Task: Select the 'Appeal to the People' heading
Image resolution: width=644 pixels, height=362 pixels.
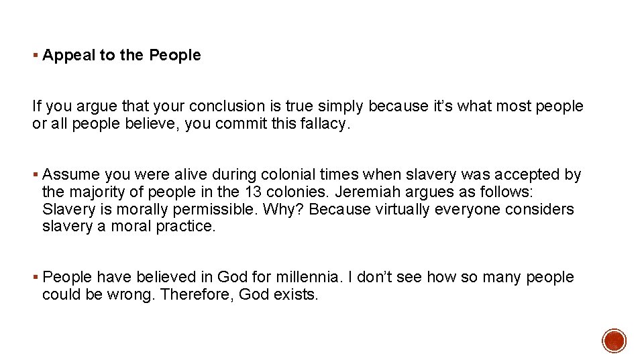Action: click(121, 56)
